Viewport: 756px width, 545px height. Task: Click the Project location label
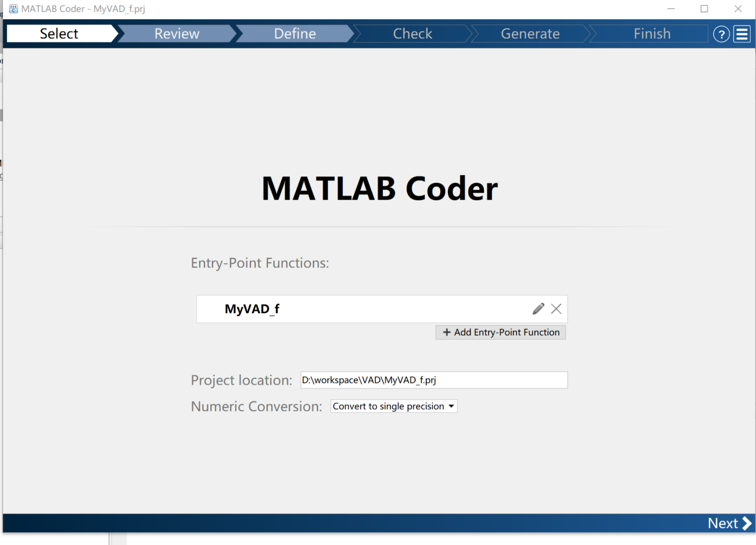tap(241, 380)
